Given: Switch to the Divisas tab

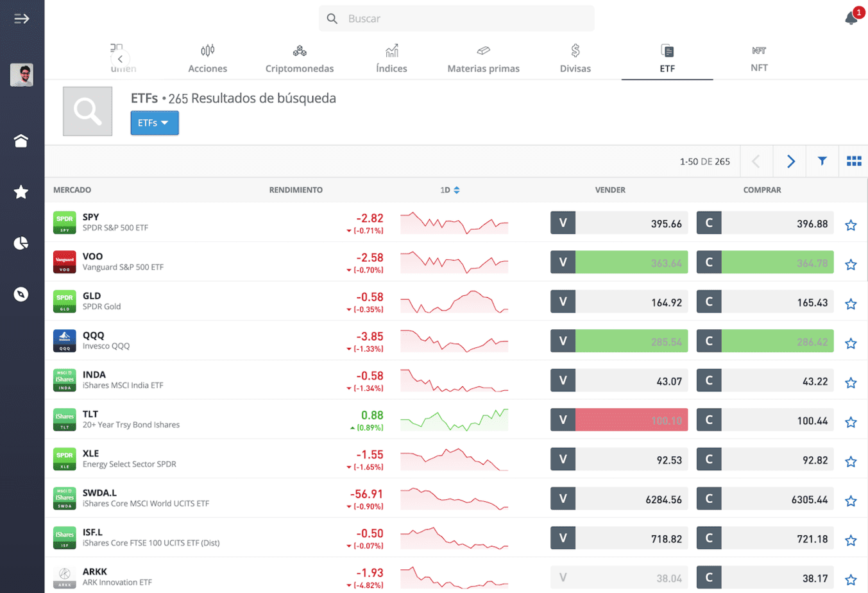Looking at the screenshot, I should point(575,59).
